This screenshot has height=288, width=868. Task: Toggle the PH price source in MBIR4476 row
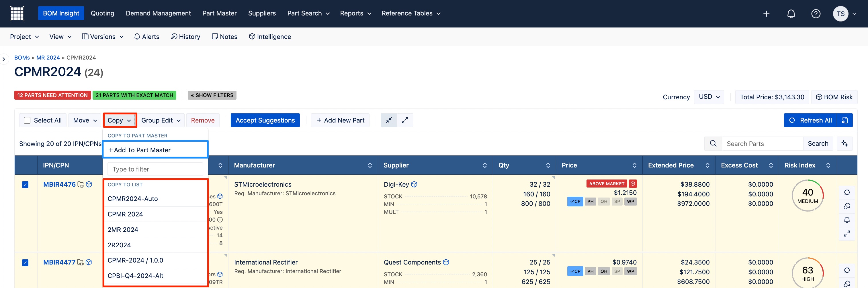pos(590,202)
